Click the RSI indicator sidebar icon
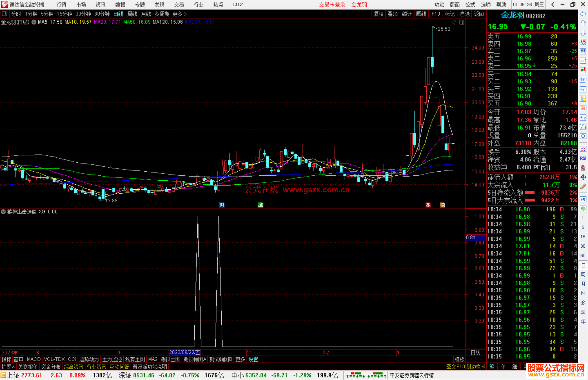This screenshot has width=588, height=380. pyautogui.click(x=583, y=158)
